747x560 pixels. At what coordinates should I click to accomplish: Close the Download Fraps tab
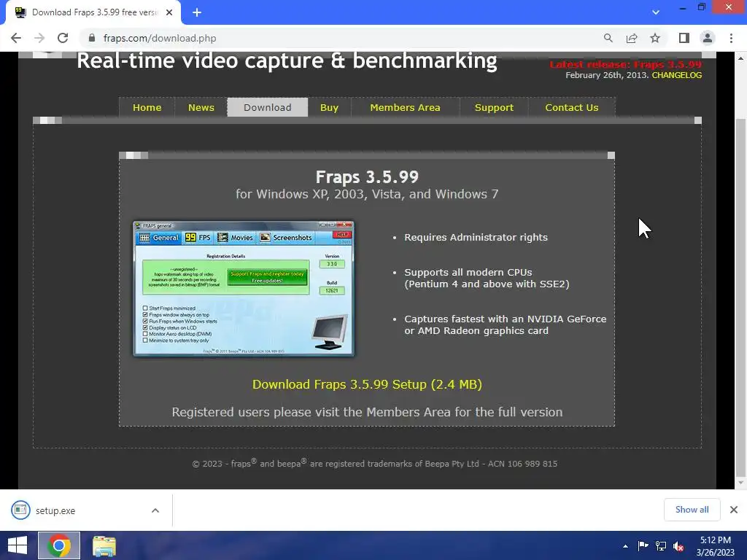[169, 12]
